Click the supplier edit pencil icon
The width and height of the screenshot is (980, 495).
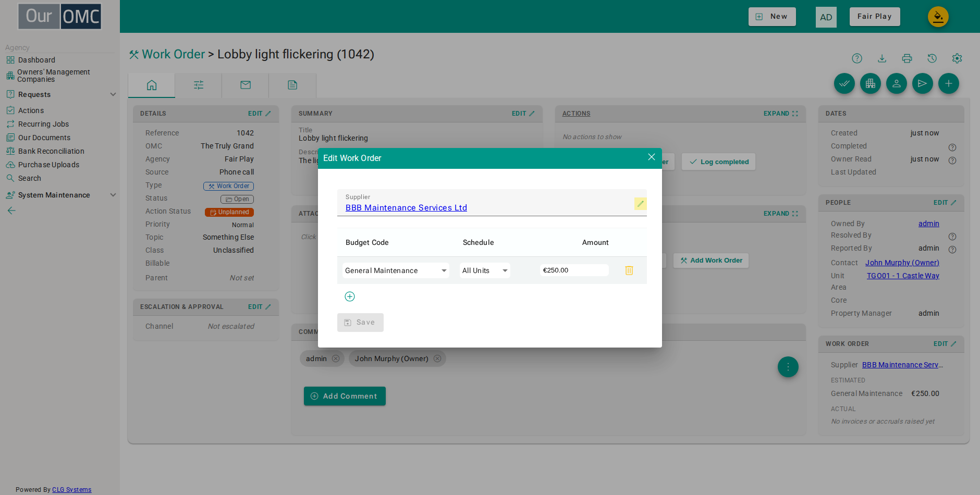coord(640,204)
